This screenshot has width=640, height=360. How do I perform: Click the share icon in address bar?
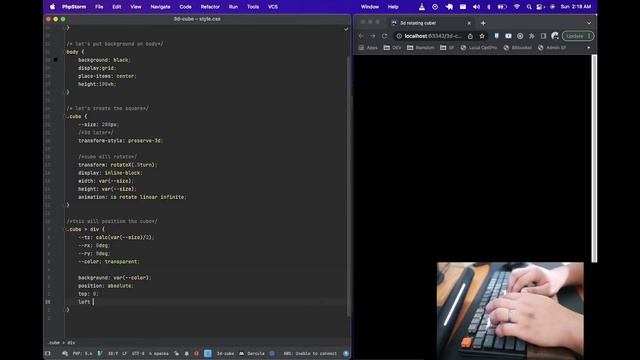tap(470, 36)
